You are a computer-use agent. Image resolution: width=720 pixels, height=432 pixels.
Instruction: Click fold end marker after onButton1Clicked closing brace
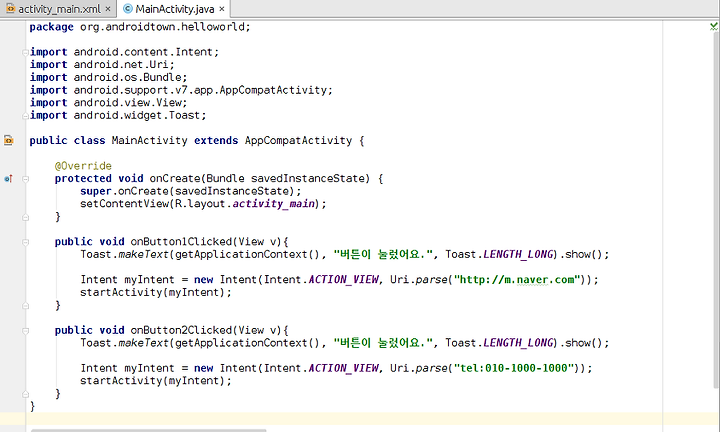[x=25, y=306]
